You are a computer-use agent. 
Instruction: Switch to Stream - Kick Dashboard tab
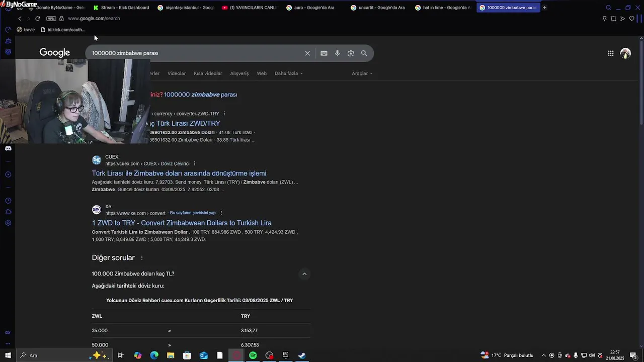pyautogui.click(x=121, y=8)
